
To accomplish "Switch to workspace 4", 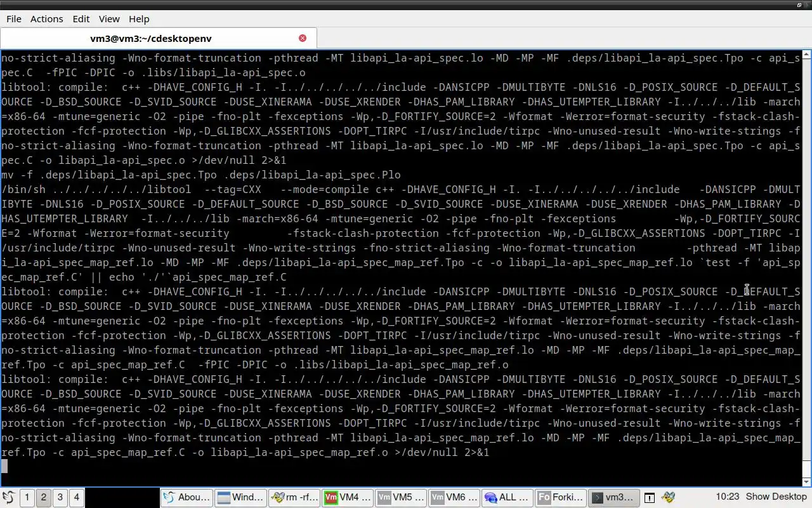I will click(76, 497).
